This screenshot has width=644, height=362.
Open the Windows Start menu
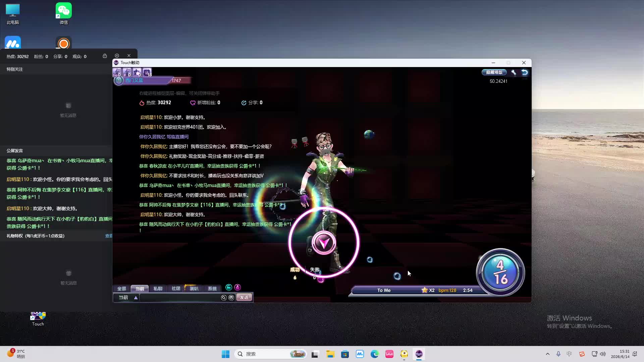(x=225, y=354)
